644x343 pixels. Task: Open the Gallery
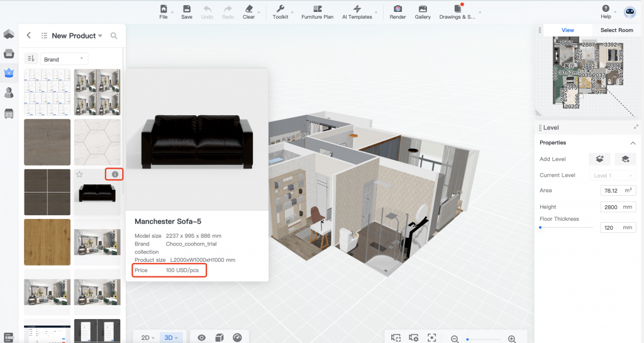click(x=423, y=12)
